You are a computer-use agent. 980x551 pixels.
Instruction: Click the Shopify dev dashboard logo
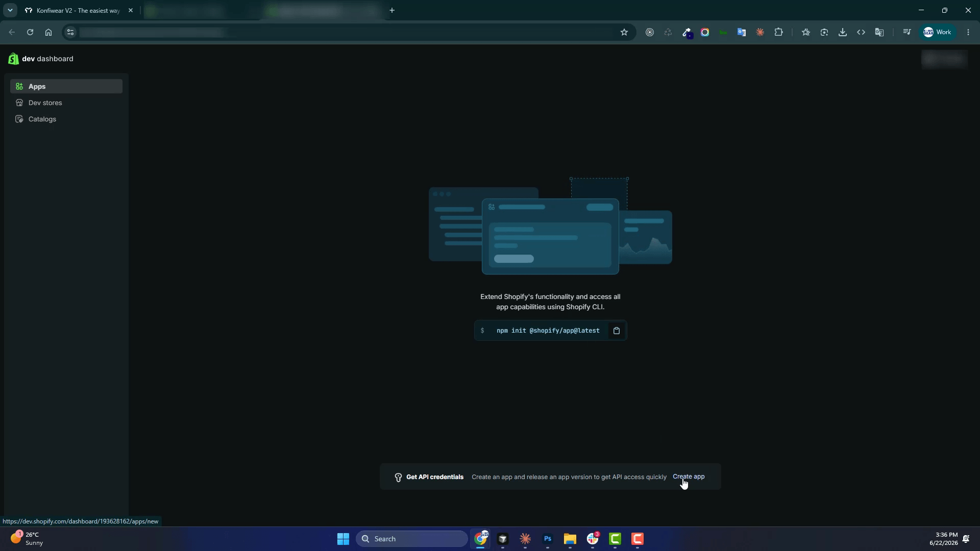pos(41,59)
